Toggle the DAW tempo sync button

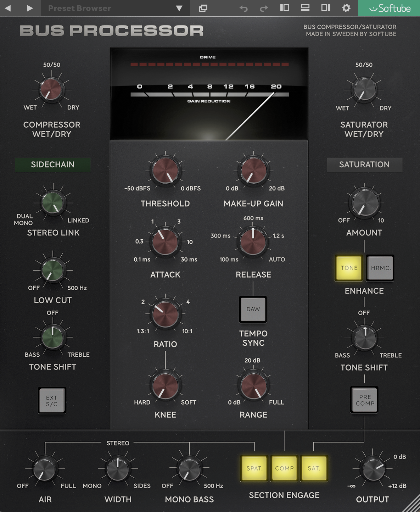click(x=253, y=309)
